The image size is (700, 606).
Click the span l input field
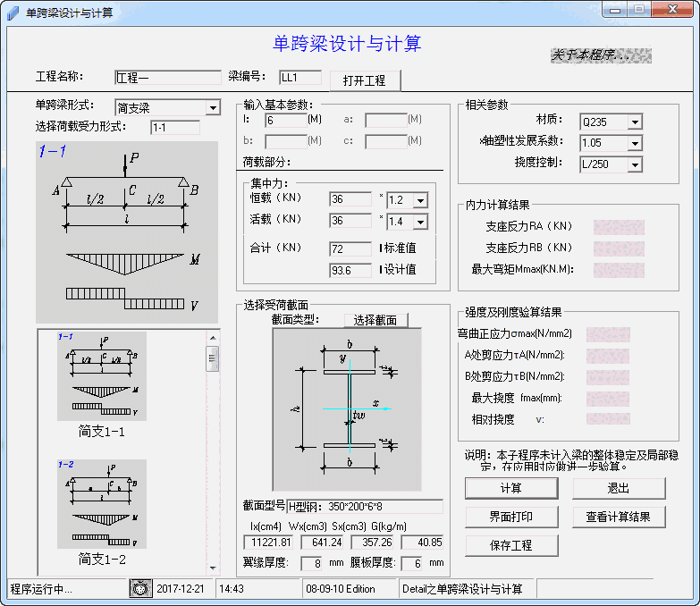coord(286,120)
